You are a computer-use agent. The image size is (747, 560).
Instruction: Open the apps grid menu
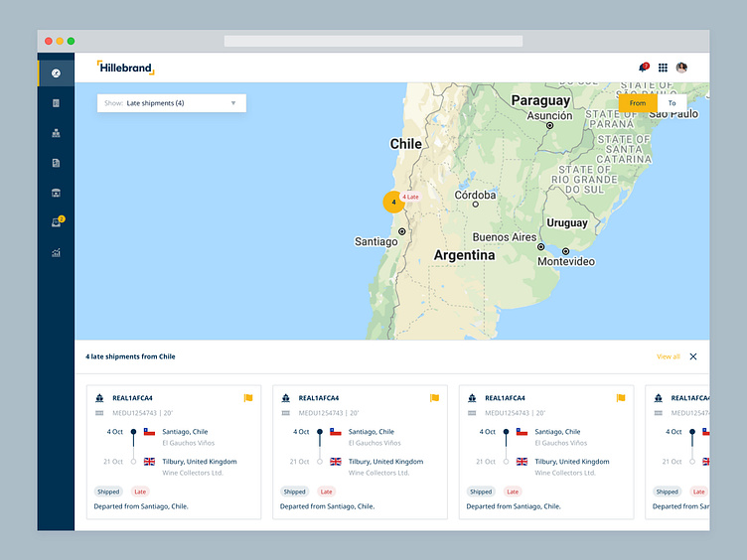tap(663, 68)
